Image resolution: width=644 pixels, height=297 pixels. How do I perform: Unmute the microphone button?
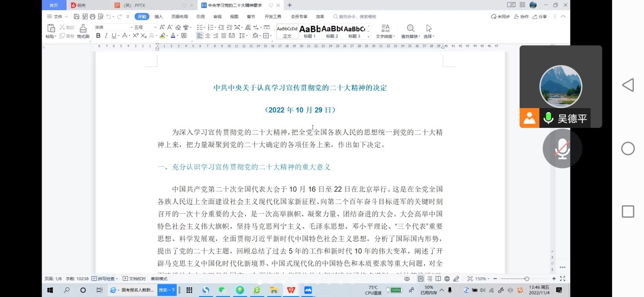[x=561, y=149]
